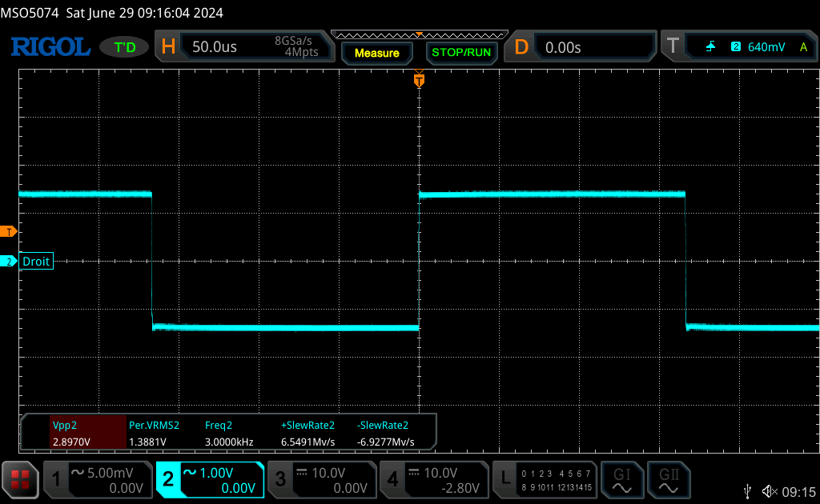Click the +SlewRate2 value 6.5491Mv/s
The image size is (820, 504).
coord(308,442)
